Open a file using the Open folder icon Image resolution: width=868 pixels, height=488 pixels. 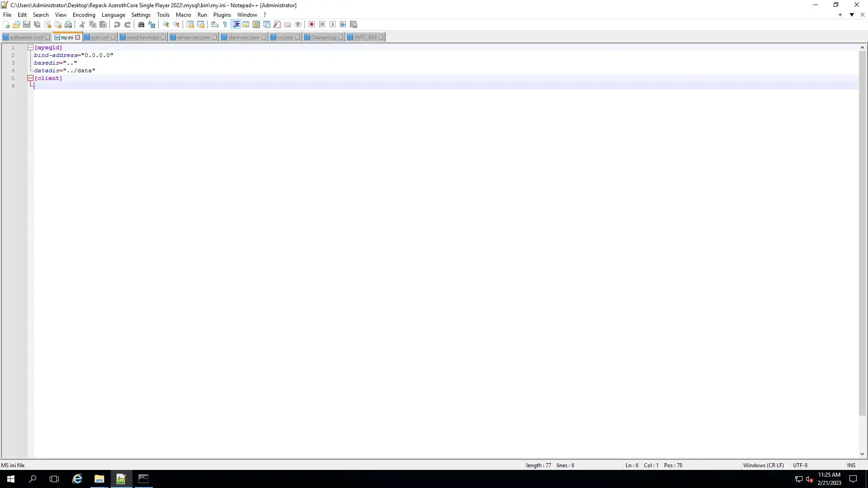[x=16, y=24]
